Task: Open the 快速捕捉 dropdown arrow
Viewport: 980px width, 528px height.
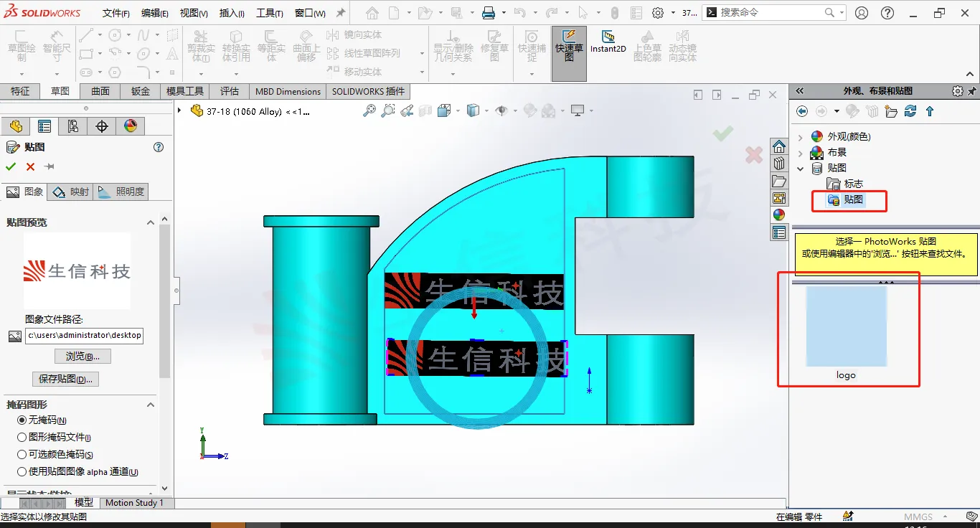Action: (x=532, y=73)
